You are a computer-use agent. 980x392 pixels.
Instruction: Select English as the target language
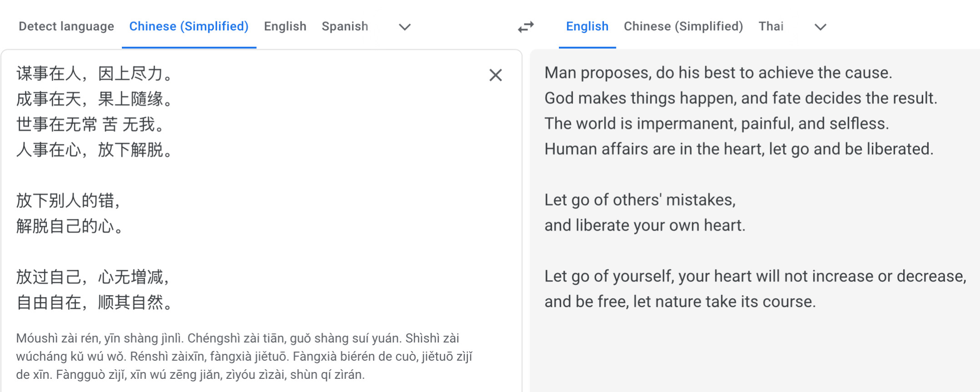click(587, 26)
